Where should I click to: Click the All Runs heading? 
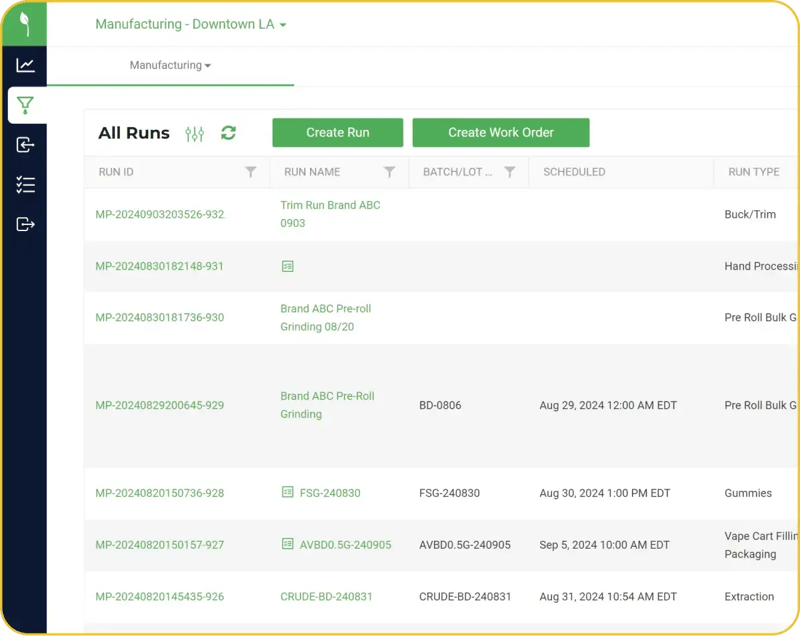pos(134,133)
